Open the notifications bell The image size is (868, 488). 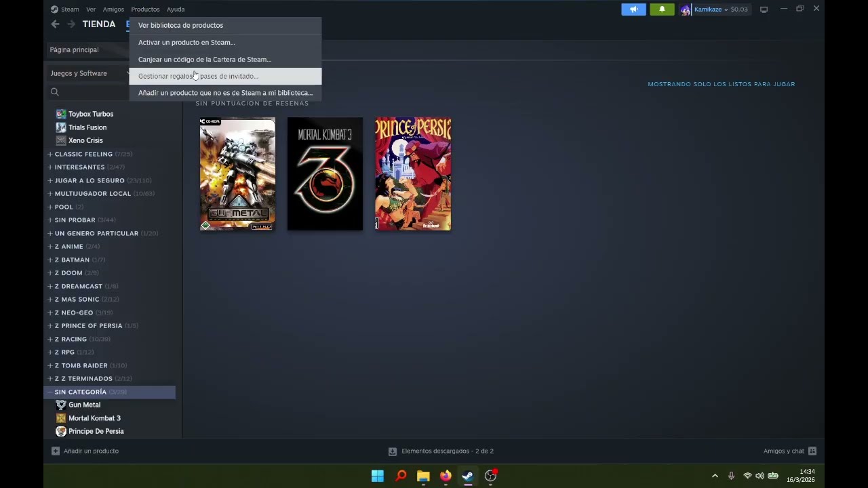[662, 9]
